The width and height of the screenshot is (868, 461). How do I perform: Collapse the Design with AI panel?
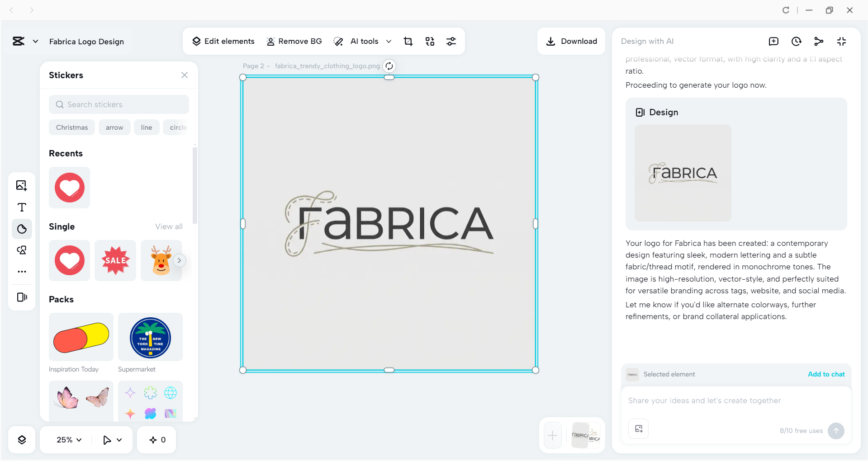(841, 41)
